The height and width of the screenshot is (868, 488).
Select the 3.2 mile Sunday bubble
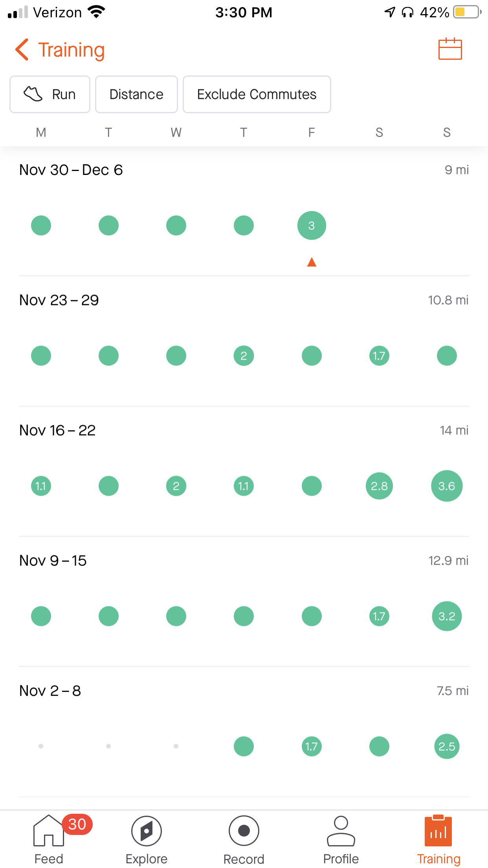(447, 616)
